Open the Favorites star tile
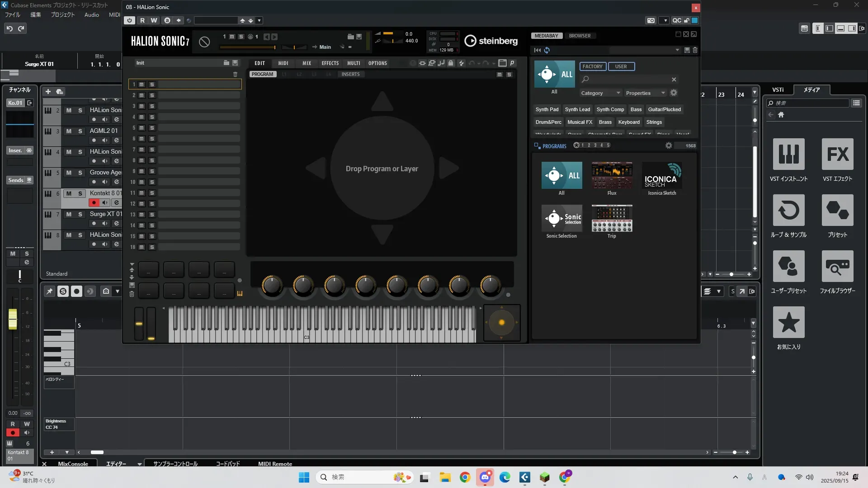Image resolution: width=868 pixels, height=488 pixels. click(x=788, y=322)
